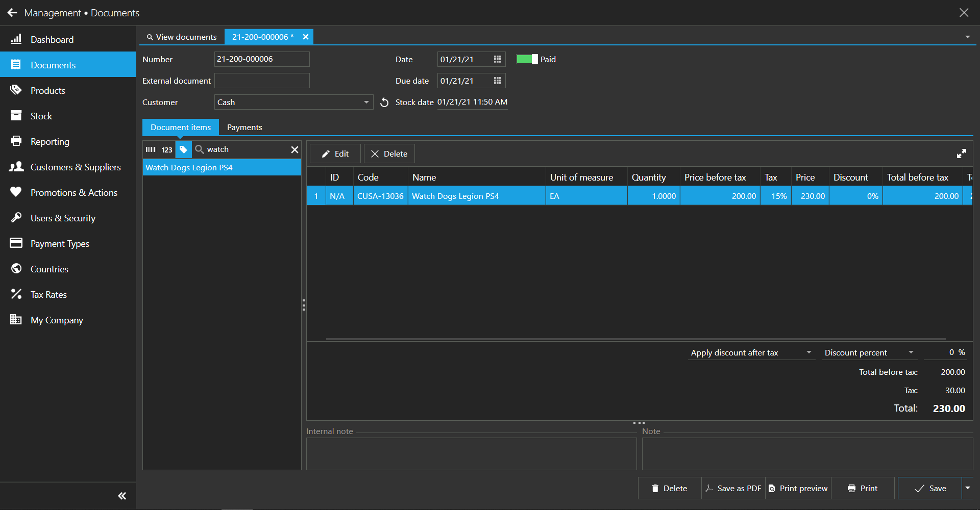Toggle the Paid switch
Viewport: 980px width, 510px height.
(x=527, y=59)
